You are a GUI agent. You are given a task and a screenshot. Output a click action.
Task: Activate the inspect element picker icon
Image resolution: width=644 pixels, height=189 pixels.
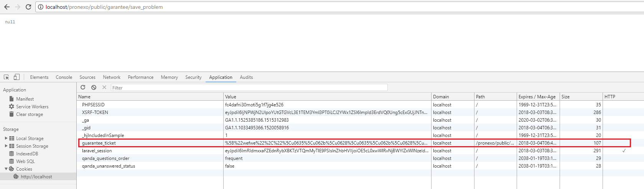tap(7, 77)
